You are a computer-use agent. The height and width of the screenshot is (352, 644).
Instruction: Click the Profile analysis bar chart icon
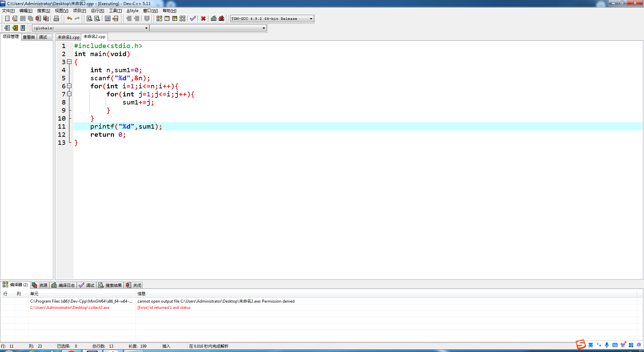click(214, 18)
